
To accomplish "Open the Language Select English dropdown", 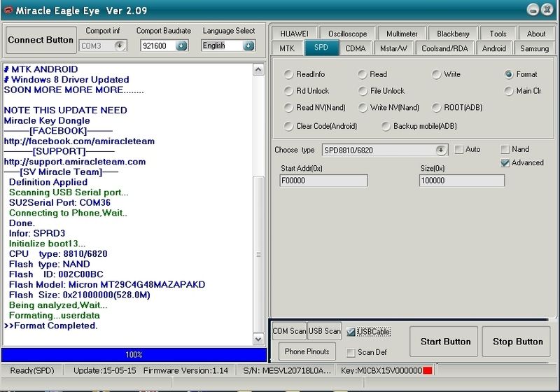I will point(248,45).
